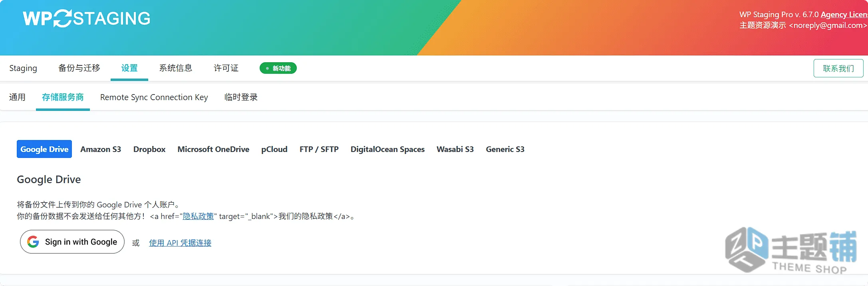Select Google Drive storage provider
This screenshot has height=286, width=868.
click(44, 149)
